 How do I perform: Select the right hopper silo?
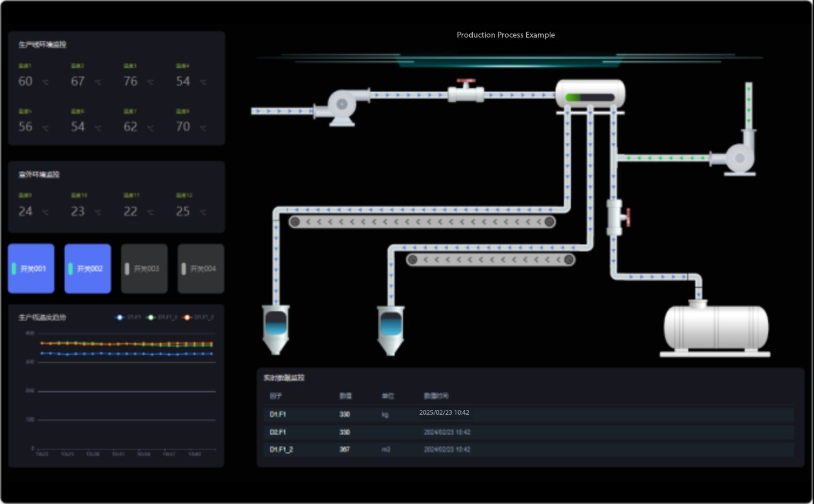pyautogui.click(x=391, y=330)
